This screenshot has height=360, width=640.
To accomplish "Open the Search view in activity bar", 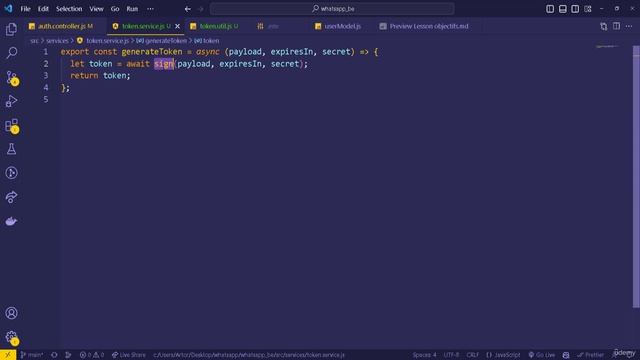I will tap(11, 53).
